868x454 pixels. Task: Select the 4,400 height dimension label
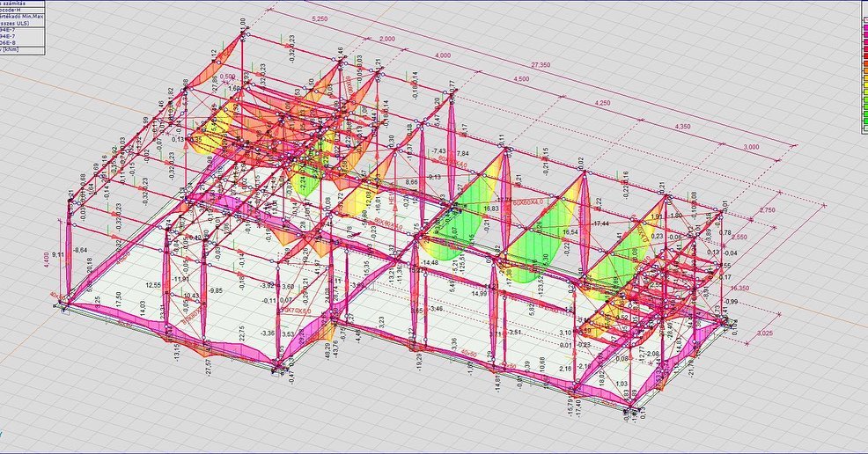point(57,260)
